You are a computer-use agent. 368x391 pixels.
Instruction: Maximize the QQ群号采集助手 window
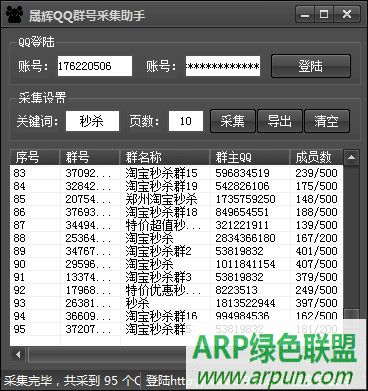point(324,15)
